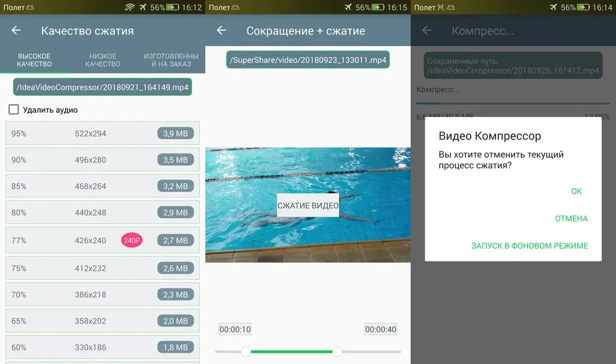Tap Wi-Fi icon in first status bar

coord(129,7)
